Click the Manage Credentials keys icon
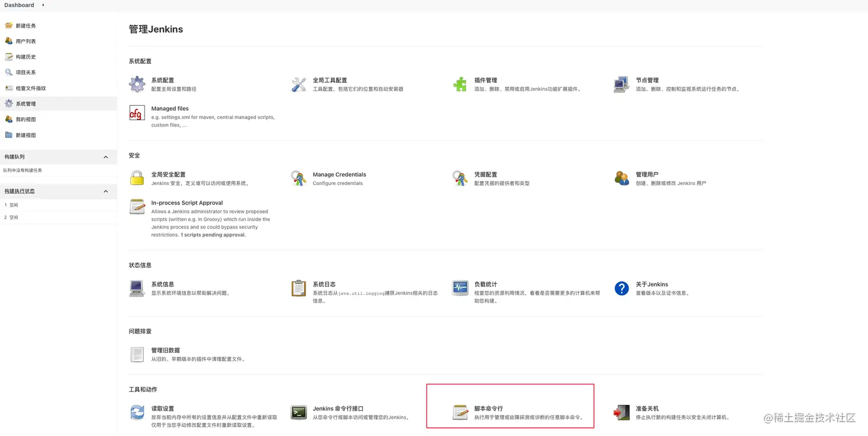Screen dimensions: 868x436 pyautogui.click(x=299, y=179)
